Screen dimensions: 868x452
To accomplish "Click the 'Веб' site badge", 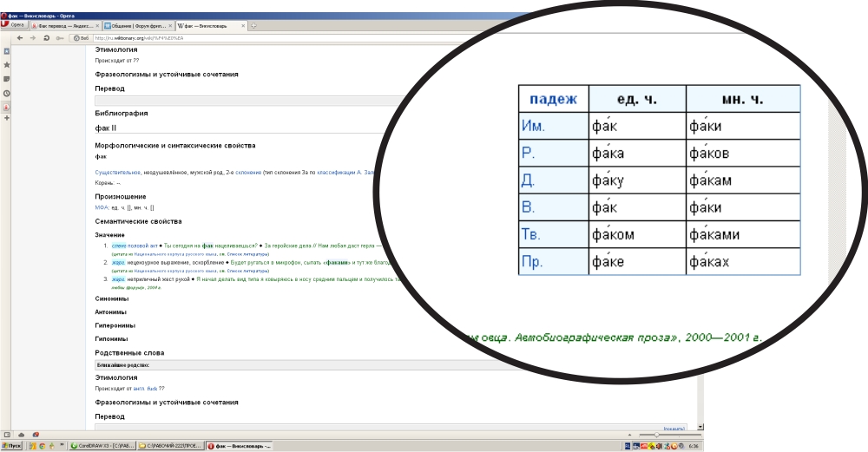I will coord(82,38).
